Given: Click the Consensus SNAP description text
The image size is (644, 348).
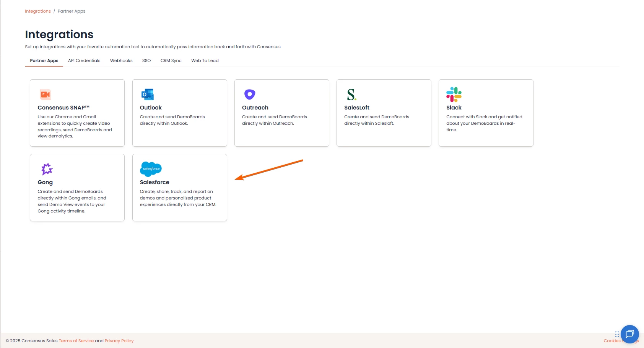Looking at the screenshot, I should pos(75,126).
